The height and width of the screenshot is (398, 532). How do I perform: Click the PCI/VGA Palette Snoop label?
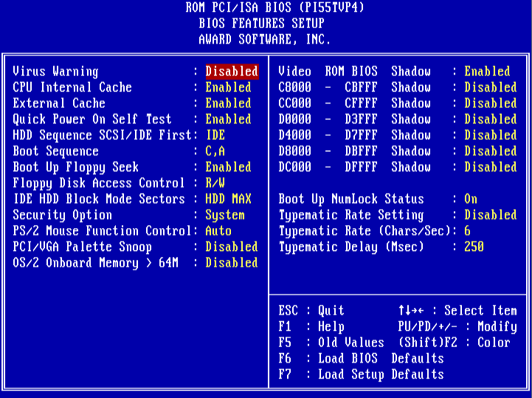[x=82, y=247]
